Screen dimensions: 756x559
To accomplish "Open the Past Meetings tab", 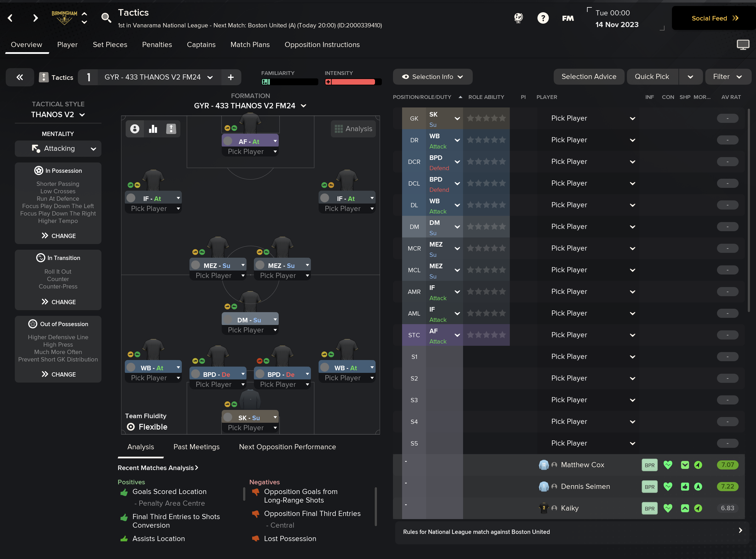I will (x=196, y=447).
